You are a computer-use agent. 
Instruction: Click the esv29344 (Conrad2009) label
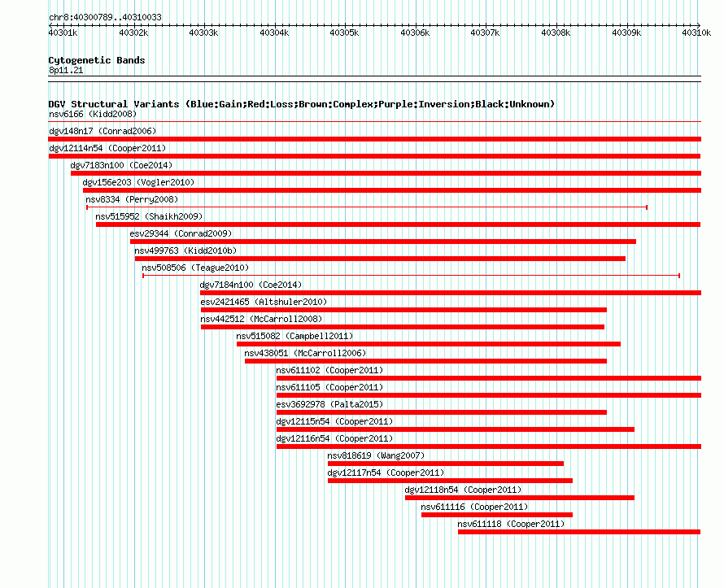[181, 233]
